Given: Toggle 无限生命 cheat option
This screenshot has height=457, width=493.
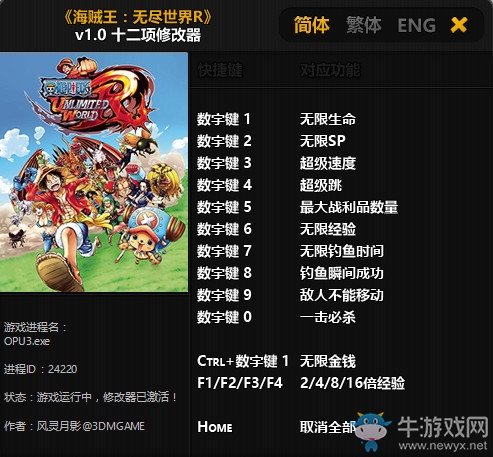Looking at the screenshot, I should click(x=327, y=119).
